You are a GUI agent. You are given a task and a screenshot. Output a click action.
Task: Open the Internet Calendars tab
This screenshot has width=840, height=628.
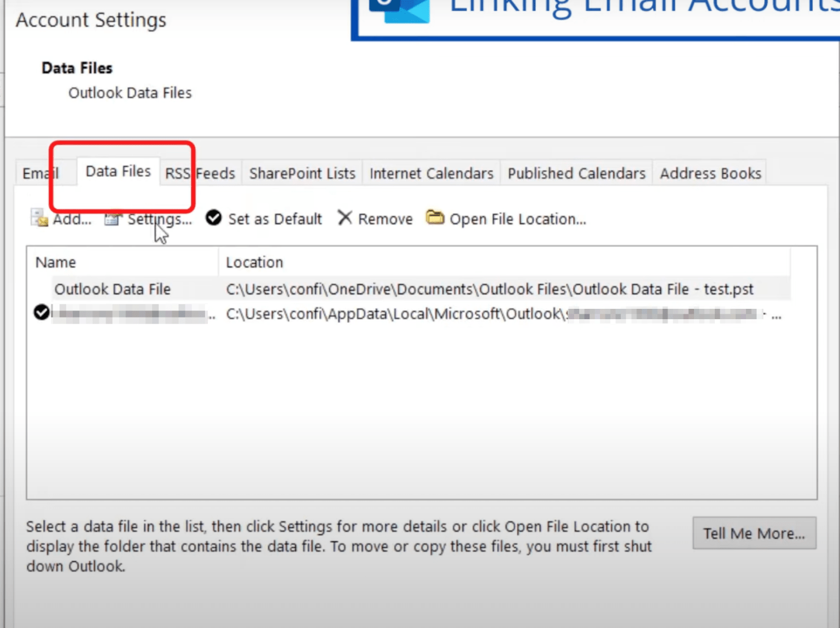point(431,173)
